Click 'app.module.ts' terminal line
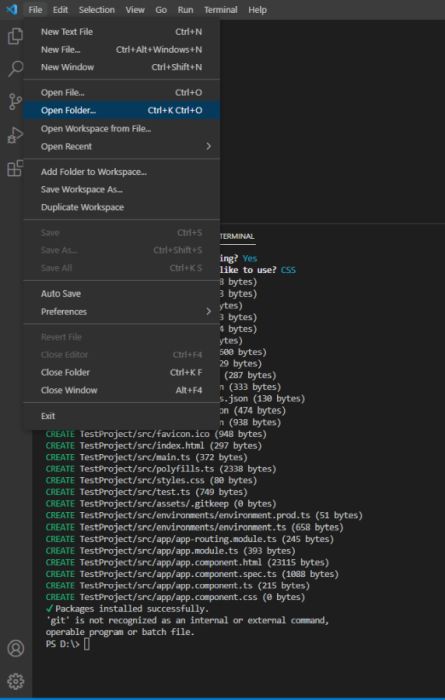This screenshot has width=445, height=700. coord(171,550)
